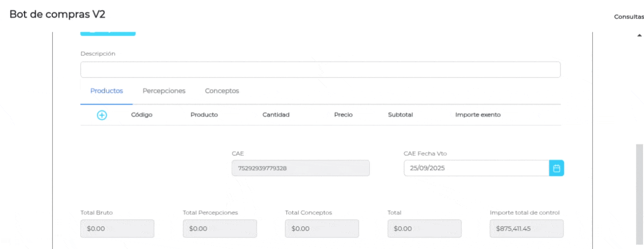The width and height of the screenshot is (644, 249).
Task: Click the CAE Fecha Vto date field
Action: pos(476,169)
